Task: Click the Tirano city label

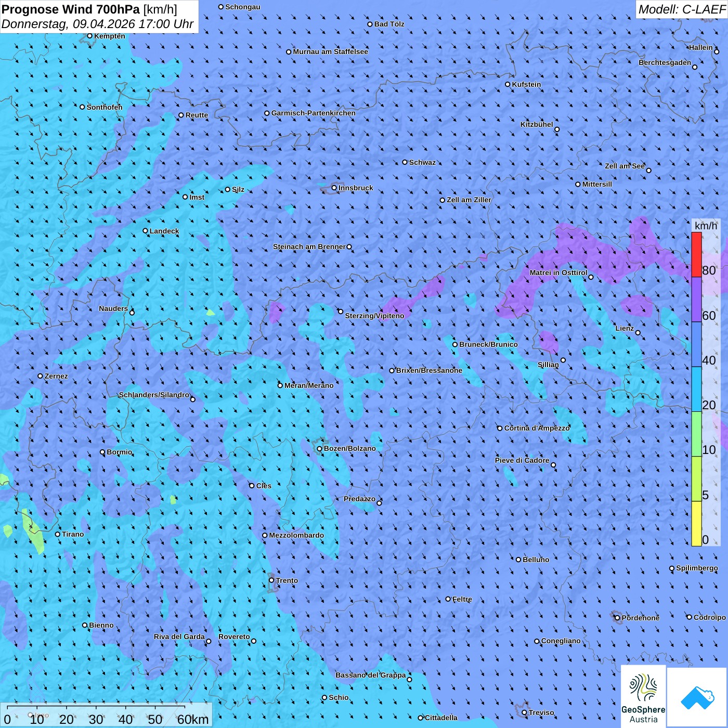Action: click(73, 534)
